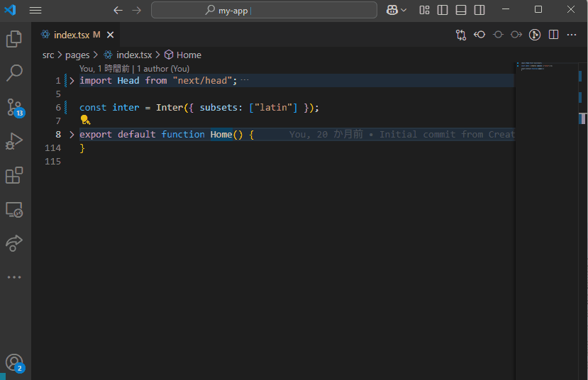
Task: Close the index.tsx tab
Action: click(x=110, y=35)
